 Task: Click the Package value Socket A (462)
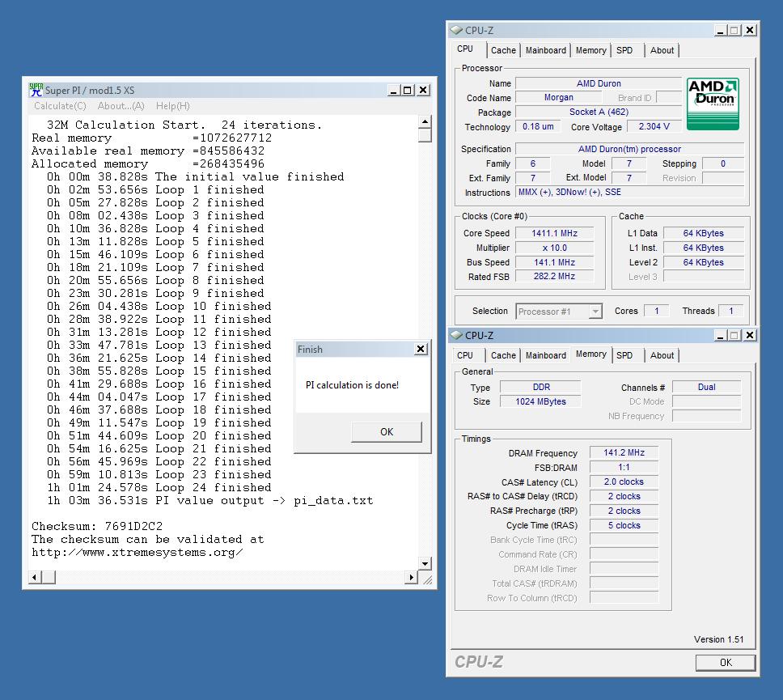pos(599,112)
